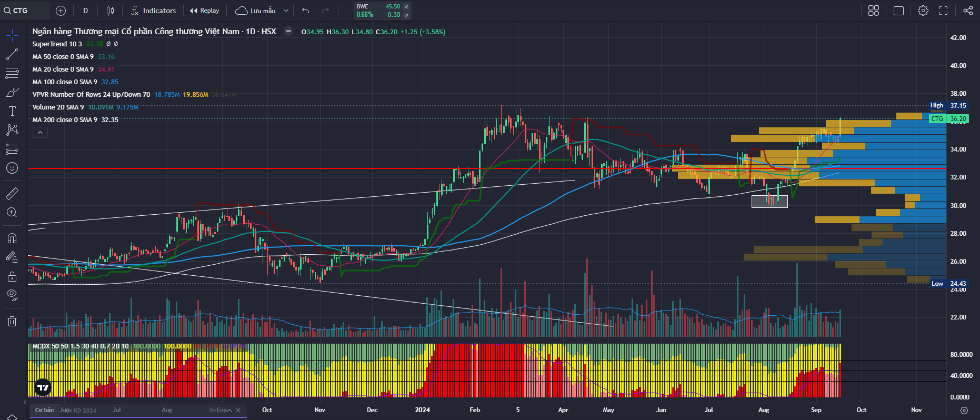The width and height of the screenshot is (980, 420).
Task: Collapse the indicator legend with chevron
Action: pyautogui.click(x=40, y=133)
